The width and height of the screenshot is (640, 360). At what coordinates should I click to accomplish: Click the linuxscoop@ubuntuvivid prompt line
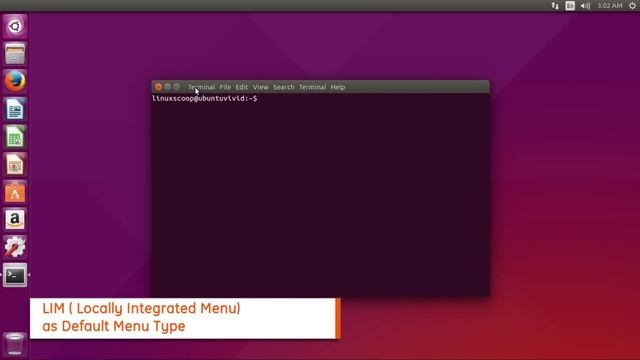[x=204, y=98]
